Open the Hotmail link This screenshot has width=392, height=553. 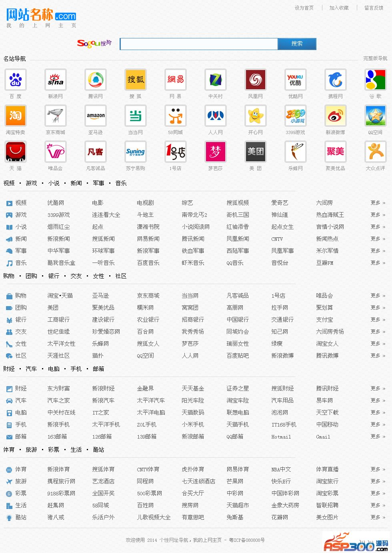click(x=281, y=437)
